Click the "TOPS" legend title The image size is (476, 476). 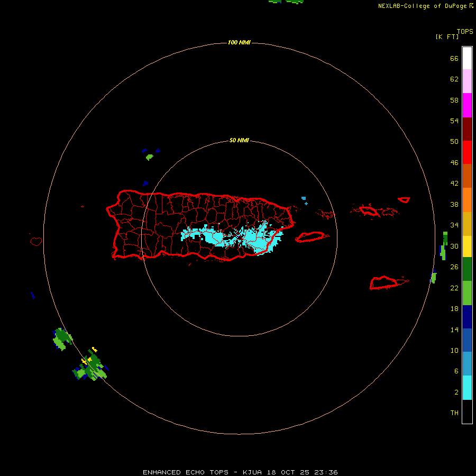click(465, 31)
